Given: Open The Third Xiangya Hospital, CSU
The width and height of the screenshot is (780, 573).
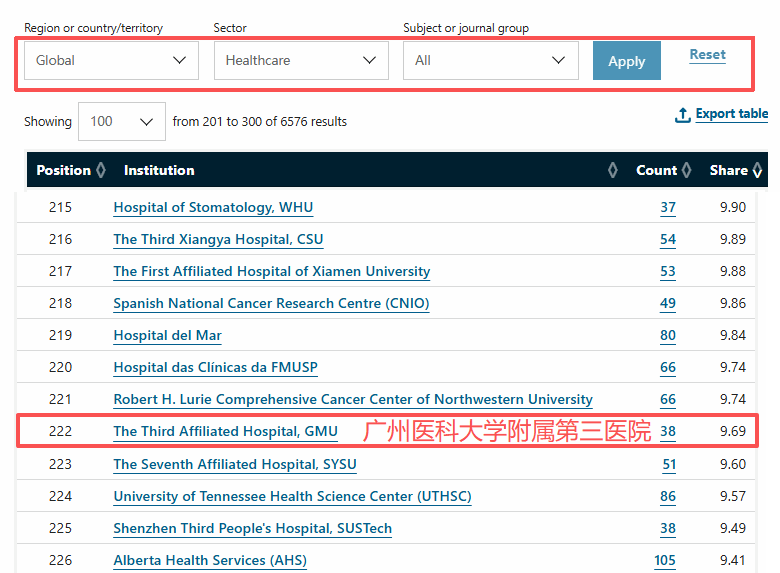Looking at the screenshot, I should (x=218, y=239).
